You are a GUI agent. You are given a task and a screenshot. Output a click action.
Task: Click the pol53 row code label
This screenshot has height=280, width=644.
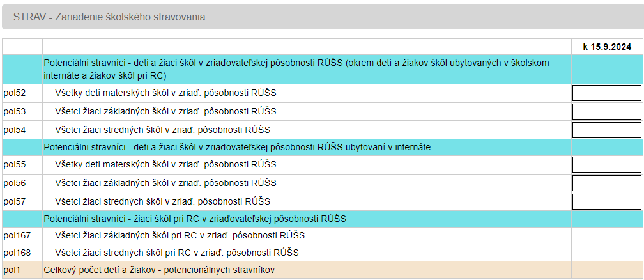coord(15,111)
